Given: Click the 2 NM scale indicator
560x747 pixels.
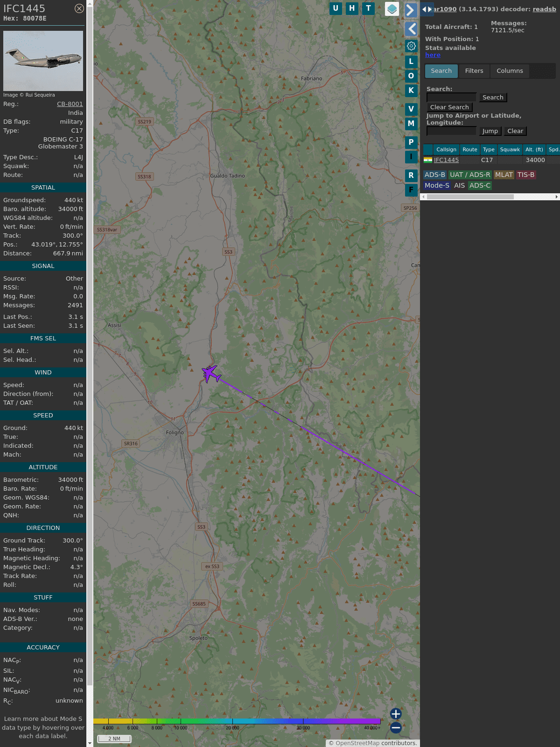Looking at the screenshot, I should [114, 739].
